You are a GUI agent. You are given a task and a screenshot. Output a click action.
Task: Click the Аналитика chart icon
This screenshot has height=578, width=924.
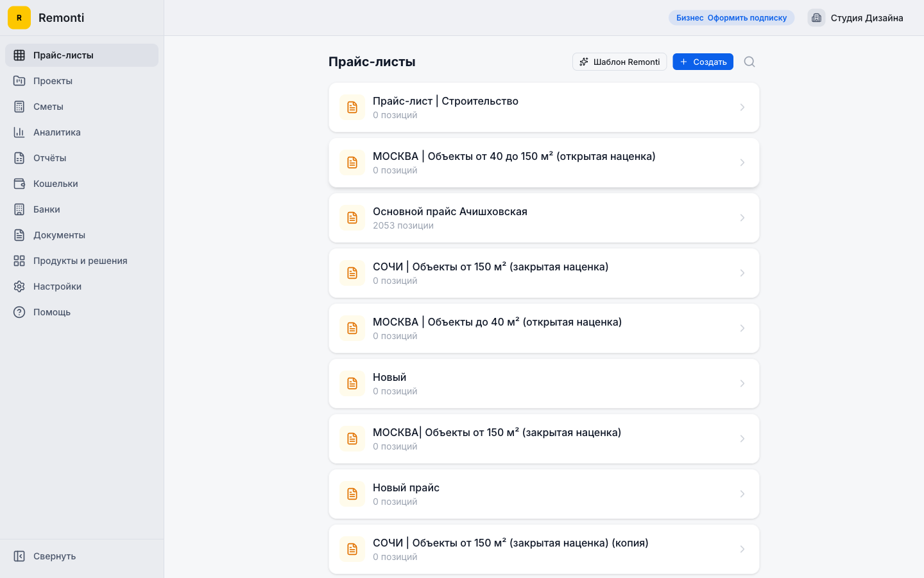[x=19, y=132]
